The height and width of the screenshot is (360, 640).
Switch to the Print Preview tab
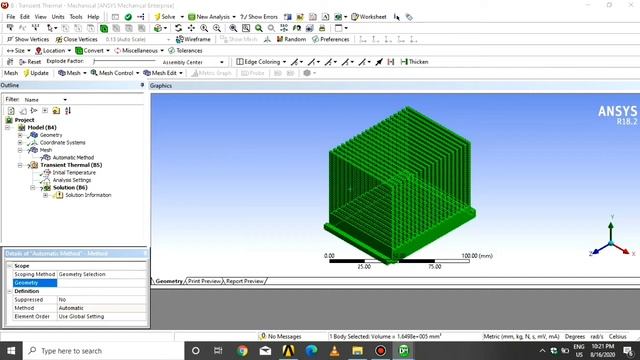[x=204, y=281]
